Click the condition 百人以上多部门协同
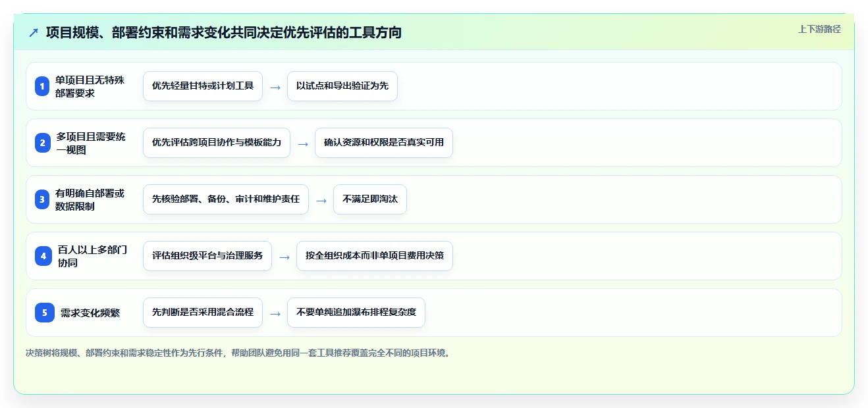The width and height of the screenshot is (868, 408). [x=92, y=256]
